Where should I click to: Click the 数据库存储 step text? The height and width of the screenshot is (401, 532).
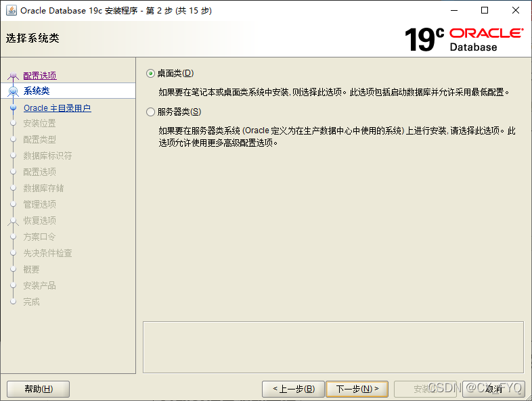43,188
